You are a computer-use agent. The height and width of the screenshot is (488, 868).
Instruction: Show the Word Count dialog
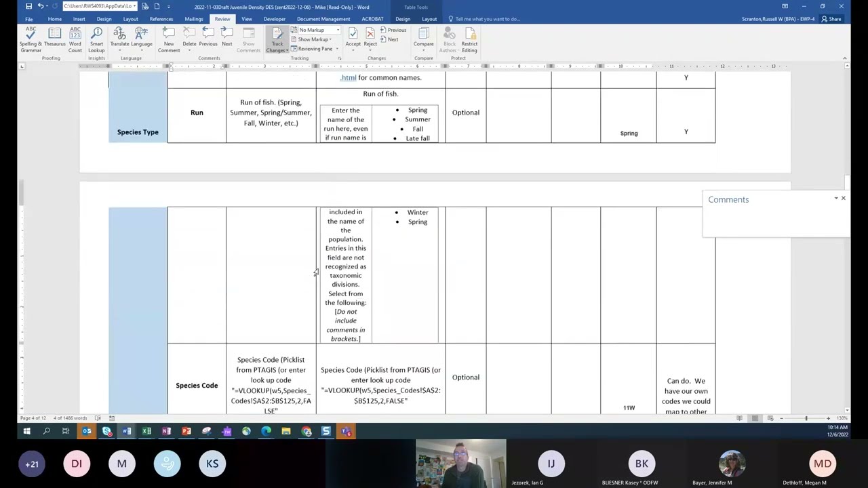75,39
